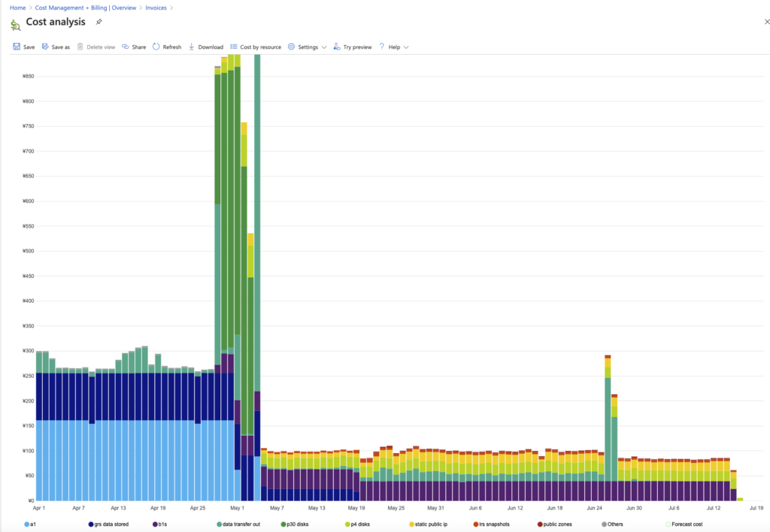Click the Try preview icon
Screen dimensions: 770x532
[x=337, y=47]
